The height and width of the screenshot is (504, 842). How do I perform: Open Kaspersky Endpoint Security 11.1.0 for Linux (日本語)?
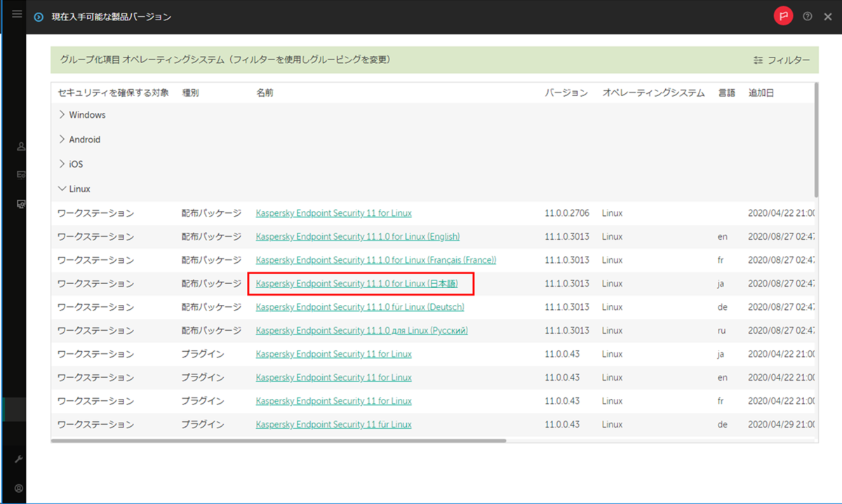[360, 283]
